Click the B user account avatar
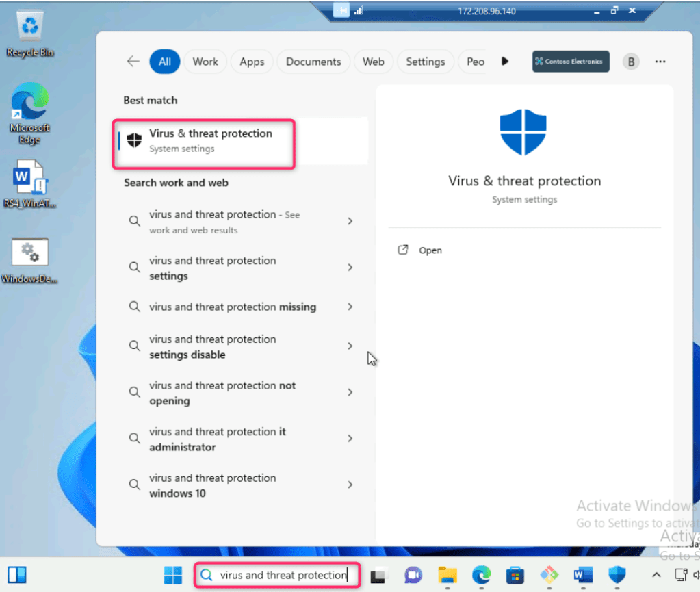 coord(630,62)
